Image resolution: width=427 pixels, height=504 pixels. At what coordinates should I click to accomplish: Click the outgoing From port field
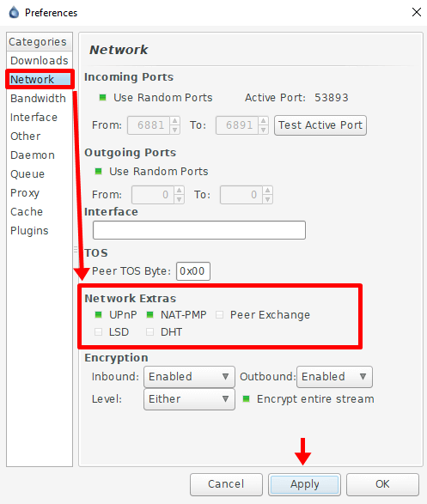pos(153,195)
